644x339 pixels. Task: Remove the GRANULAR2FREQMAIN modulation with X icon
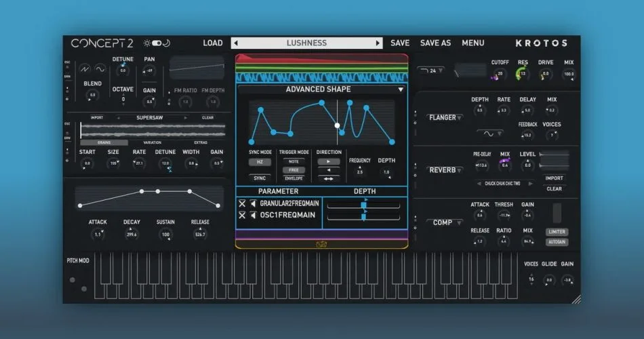pos(242,203)
